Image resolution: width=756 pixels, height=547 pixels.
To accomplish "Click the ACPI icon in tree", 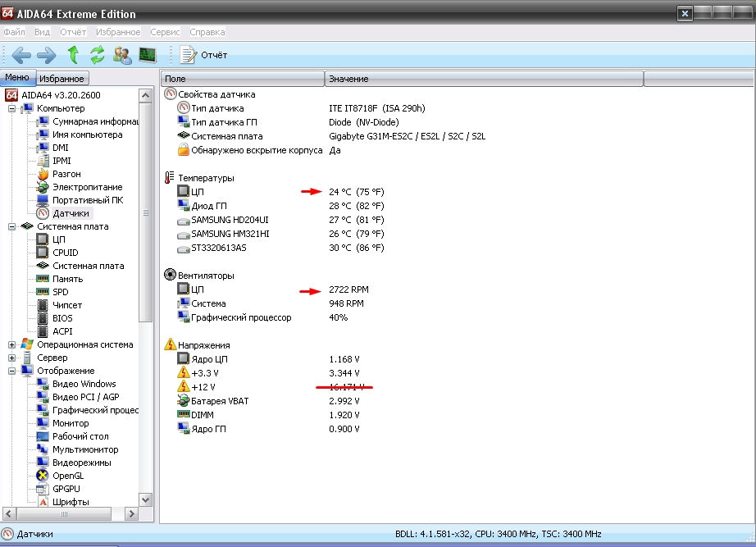I will tap(43, 331).
